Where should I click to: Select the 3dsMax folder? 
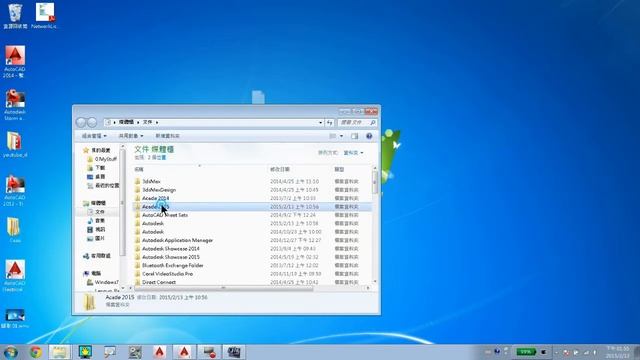(252, 181)
